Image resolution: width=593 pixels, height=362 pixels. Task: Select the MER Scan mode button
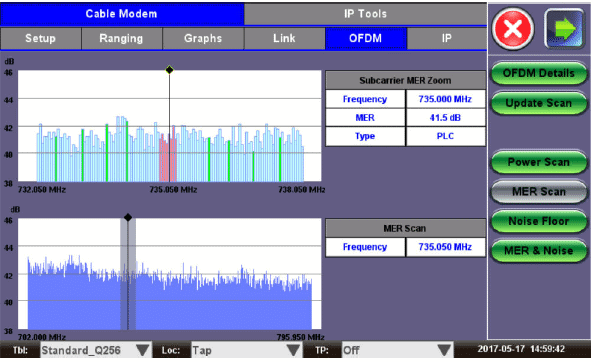539,191
